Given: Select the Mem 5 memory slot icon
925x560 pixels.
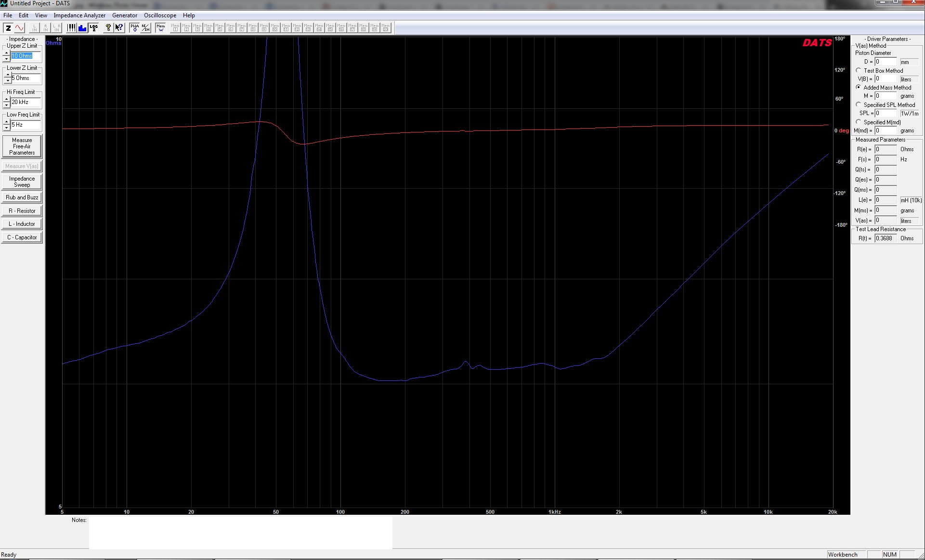Looking at the screenshot, I should pyautogui.click(x=220, y=28).
